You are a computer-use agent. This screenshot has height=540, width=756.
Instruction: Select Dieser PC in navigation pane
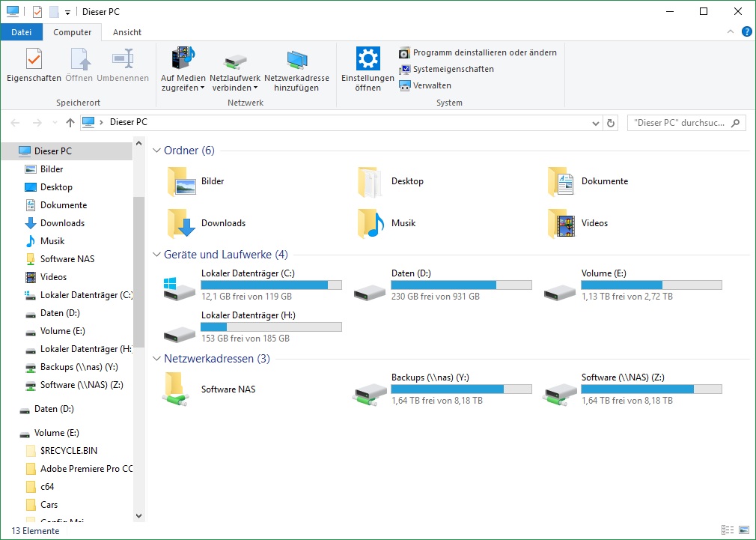[x=67, y=151]
